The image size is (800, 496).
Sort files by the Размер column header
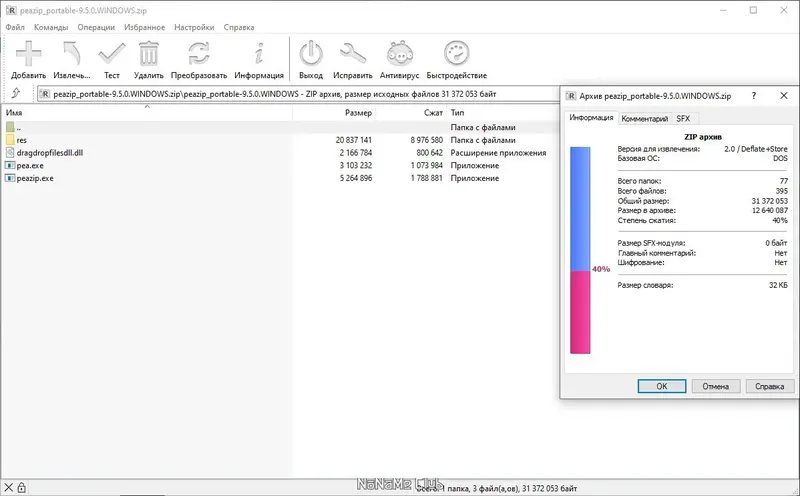[334, 113]
